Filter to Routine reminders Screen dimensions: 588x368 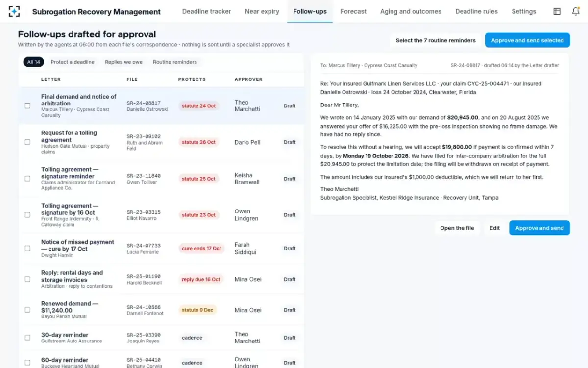coord(175,62)
